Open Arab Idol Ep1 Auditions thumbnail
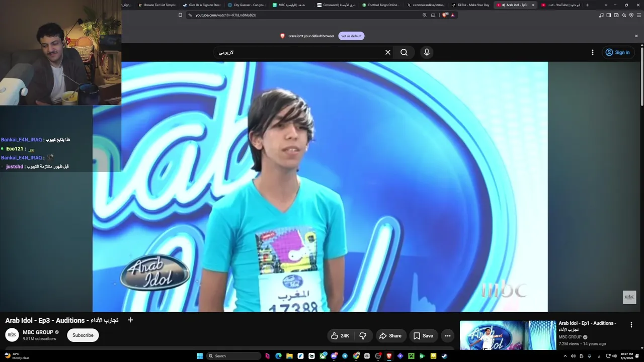644x362 pixels. click(x=508, y=335)
